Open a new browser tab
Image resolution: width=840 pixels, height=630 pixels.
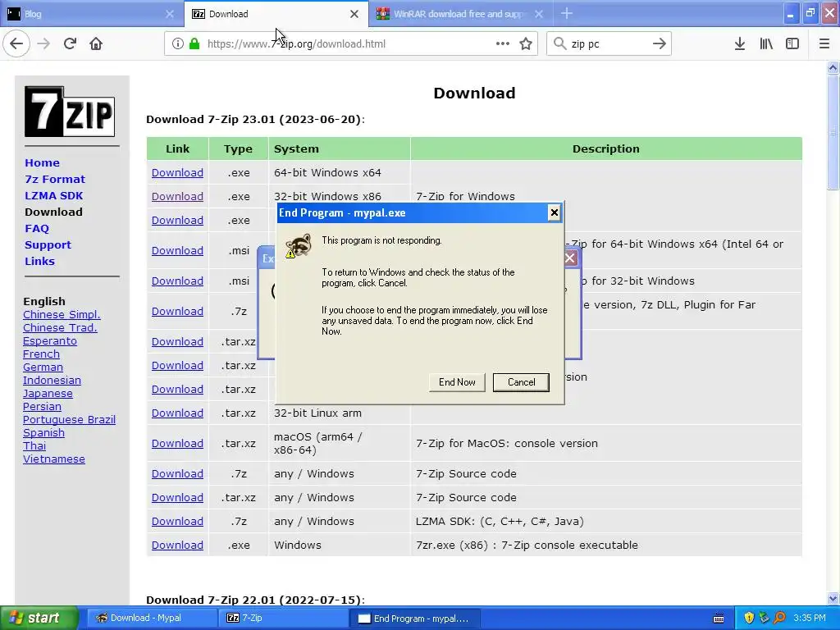[567, 13]
